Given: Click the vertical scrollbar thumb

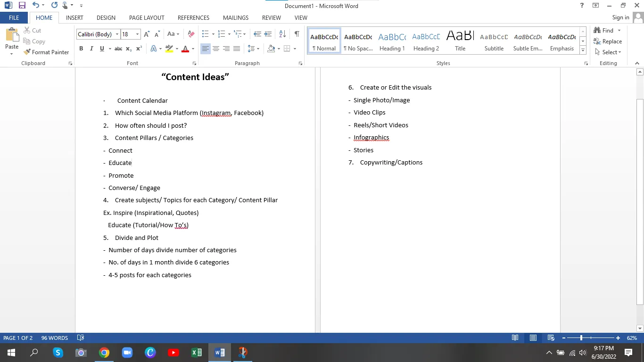Looking at the screenshot, I should (640, 202).
